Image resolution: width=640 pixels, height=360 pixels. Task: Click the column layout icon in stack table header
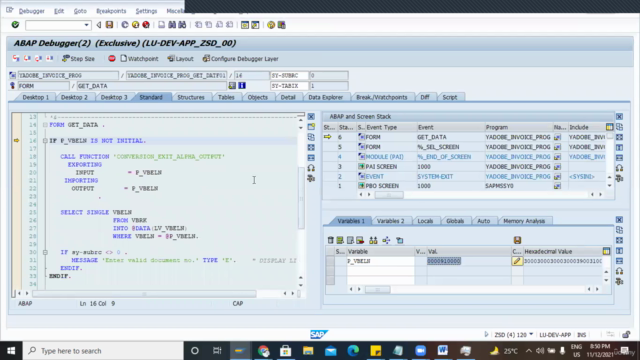(x=609, y=127)
